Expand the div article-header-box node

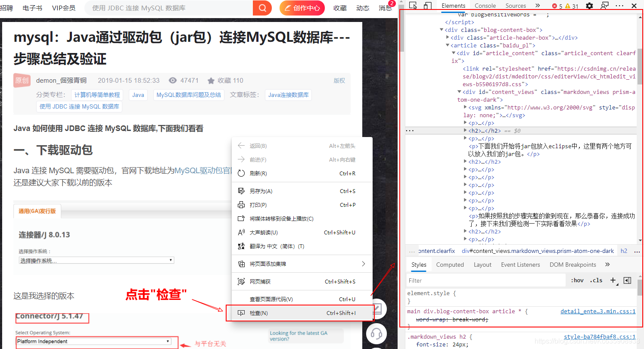coord(448,37)
